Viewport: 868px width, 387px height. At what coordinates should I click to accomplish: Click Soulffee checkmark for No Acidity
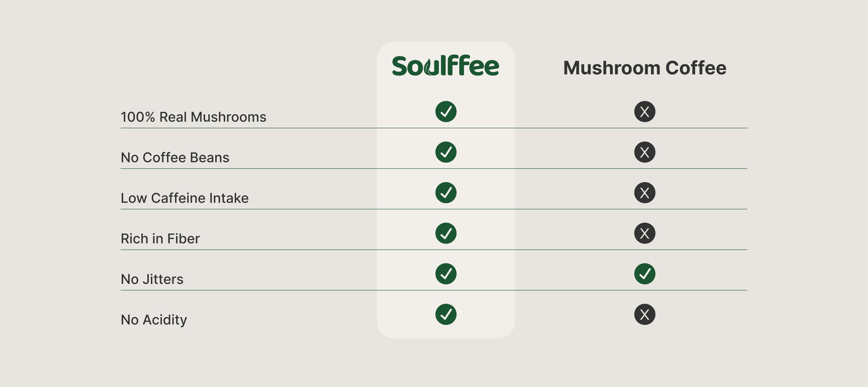tap(446, 314)
